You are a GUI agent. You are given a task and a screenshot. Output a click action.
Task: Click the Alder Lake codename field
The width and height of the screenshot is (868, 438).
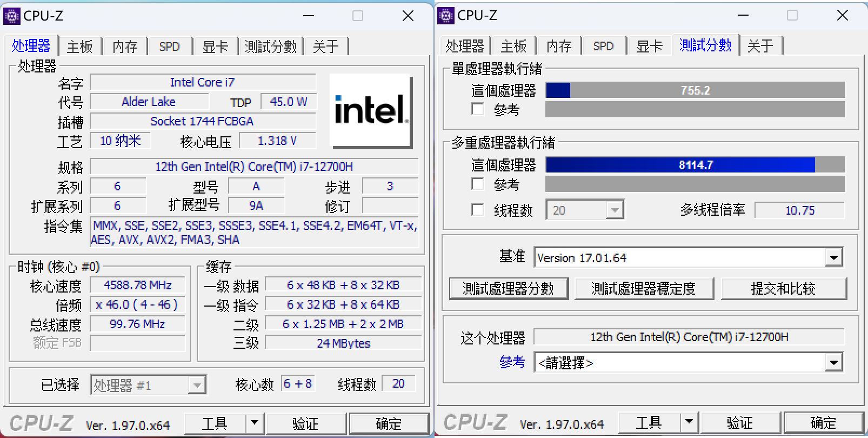[x=149, y=102]
